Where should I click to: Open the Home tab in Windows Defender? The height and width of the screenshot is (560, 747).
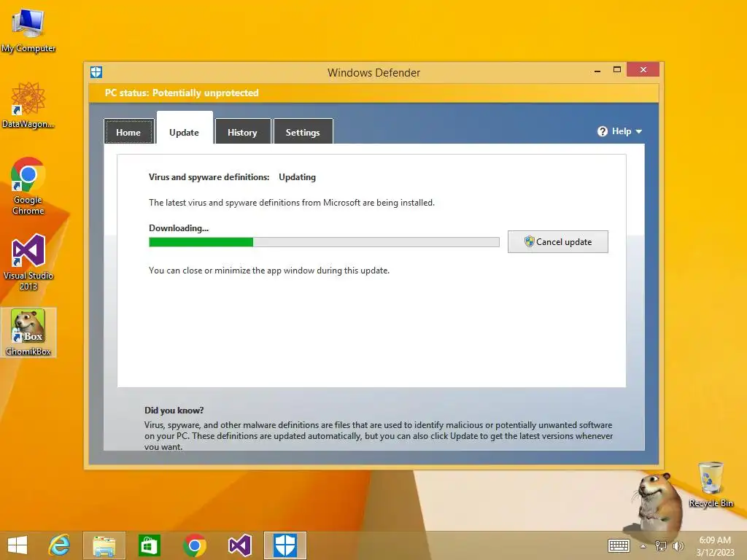tap(128, 132)
